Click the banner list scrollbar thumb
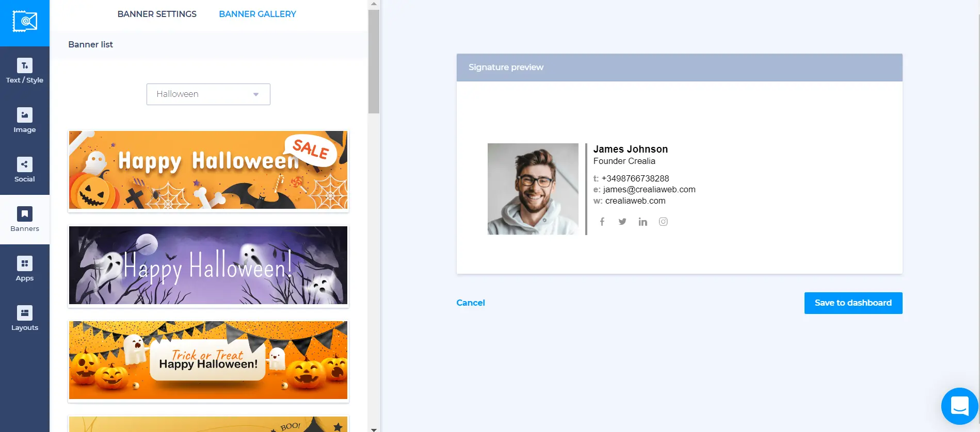The height and width of the screenshot is (432, 980). [x=374, y=61]
